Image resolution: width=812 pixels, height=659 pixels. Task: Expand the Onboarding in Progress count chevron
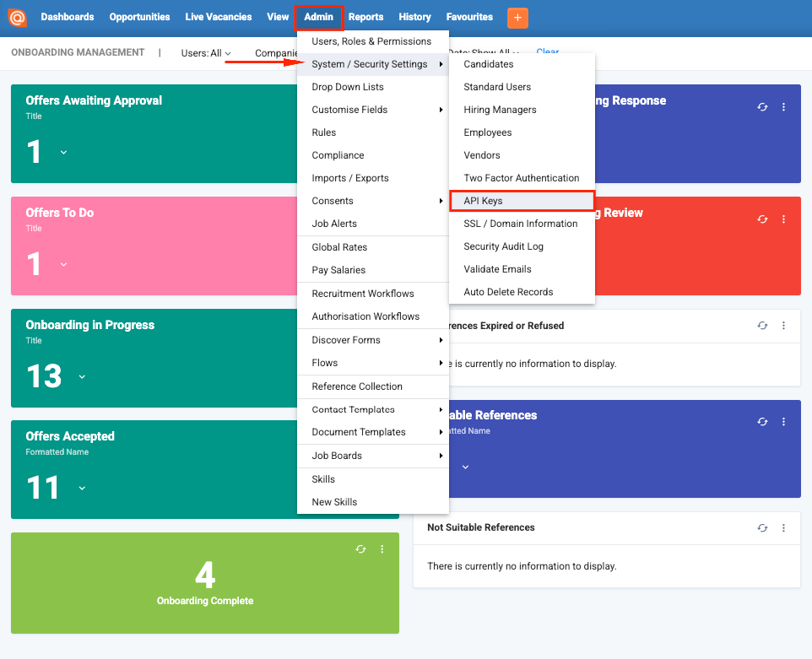click(83, 376)
